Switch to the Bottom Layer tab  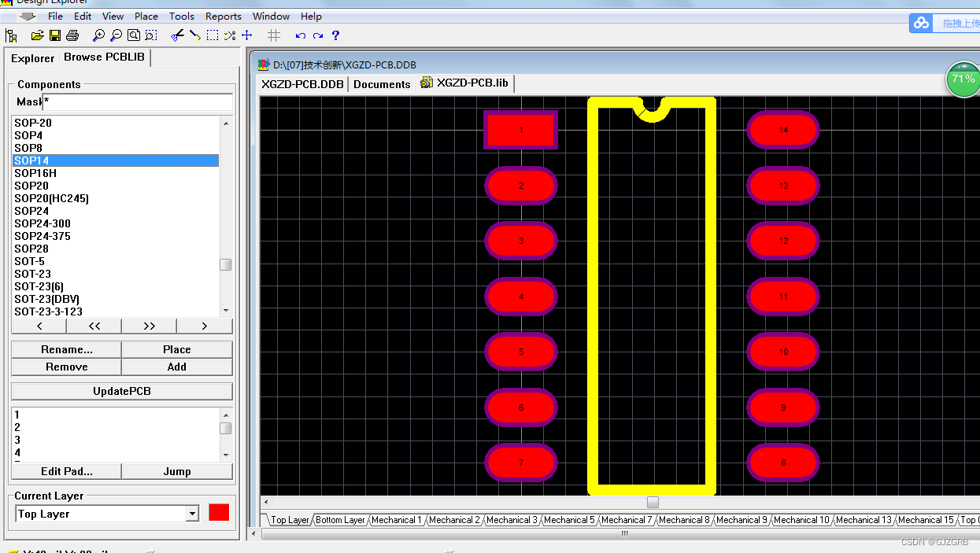tap(340, 519)
